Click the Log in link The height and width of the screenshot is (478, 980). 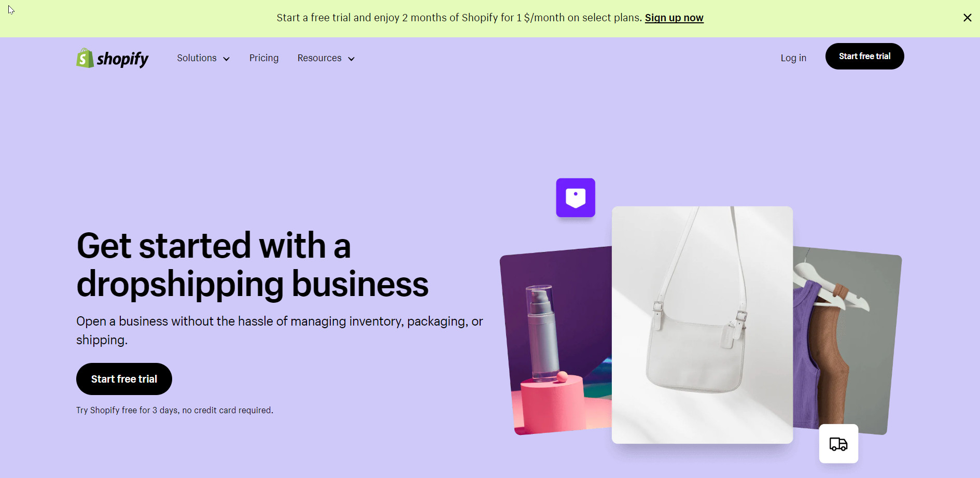tap(793, 58)
